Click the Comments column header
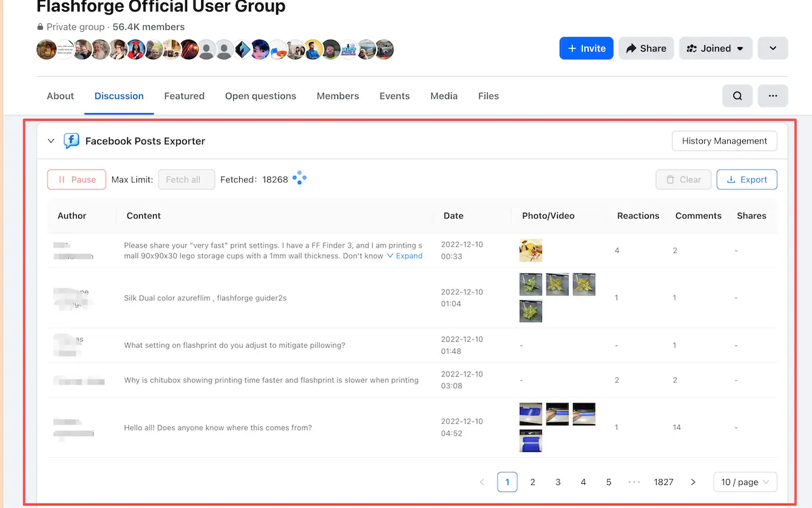 [x=698, y=216]
